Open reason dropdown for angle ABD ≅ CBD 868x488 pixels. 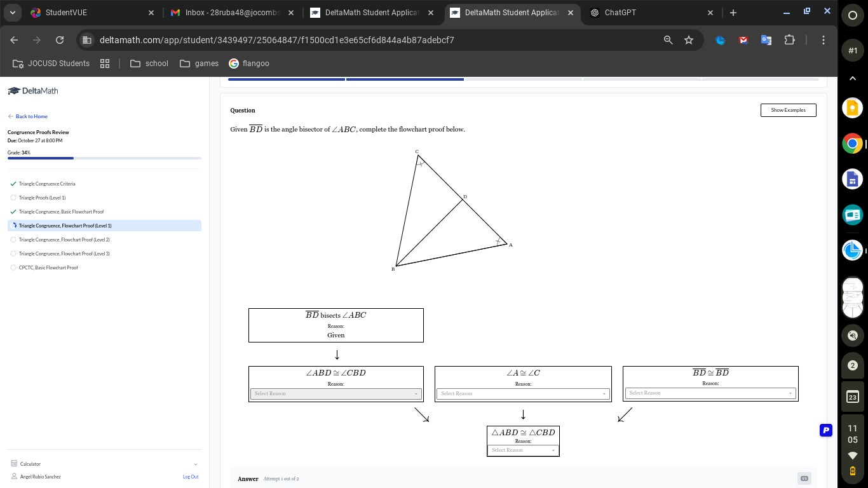(x=336, y=393)
